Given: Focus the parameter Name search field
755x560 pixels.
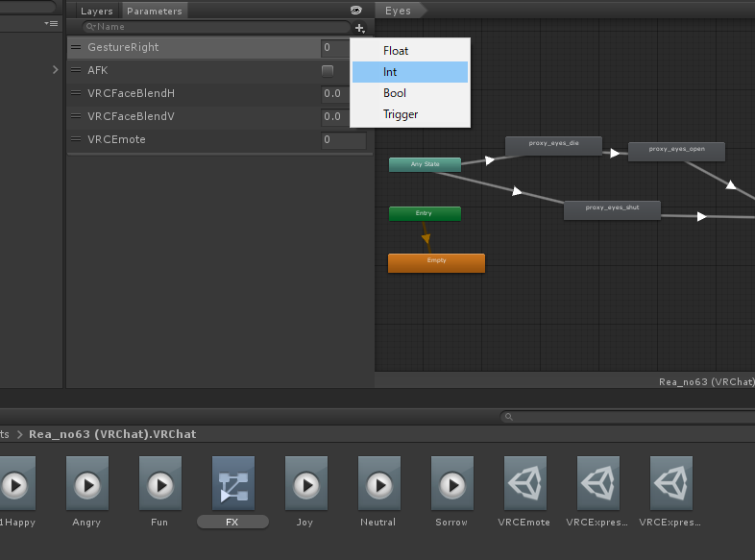Looking at the screenshot, I should coord(217,27).
